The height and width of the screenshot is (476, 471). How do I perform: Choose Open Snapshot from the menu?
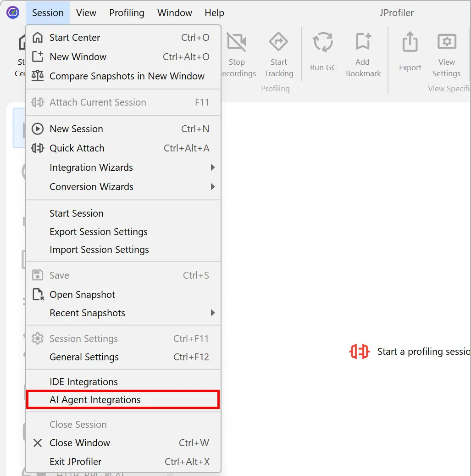tap(123, 295)
